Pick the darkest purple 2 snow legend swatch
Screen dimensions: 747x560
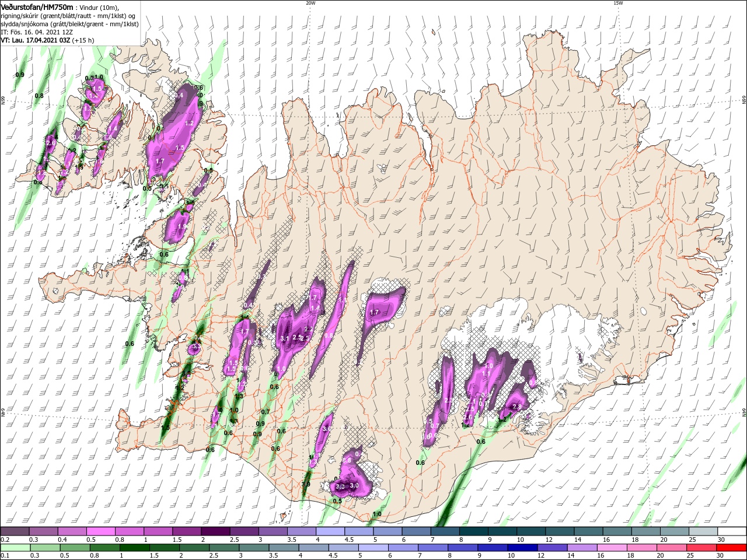215,531
